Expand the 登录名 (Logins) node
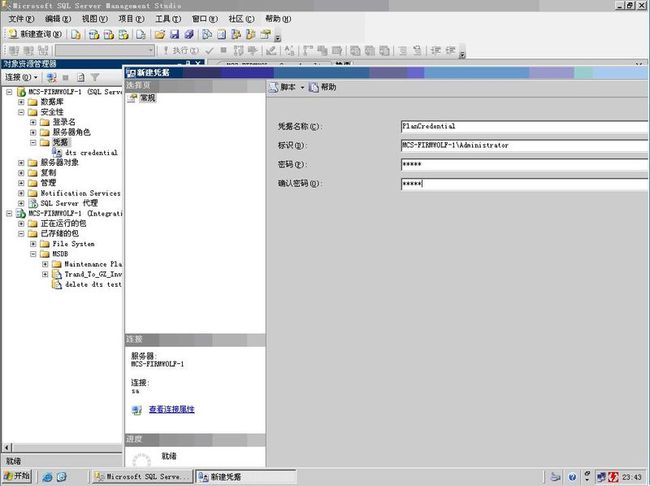Image resolution: width=650 pixels, height=486 pixels. tap(33, 122)
